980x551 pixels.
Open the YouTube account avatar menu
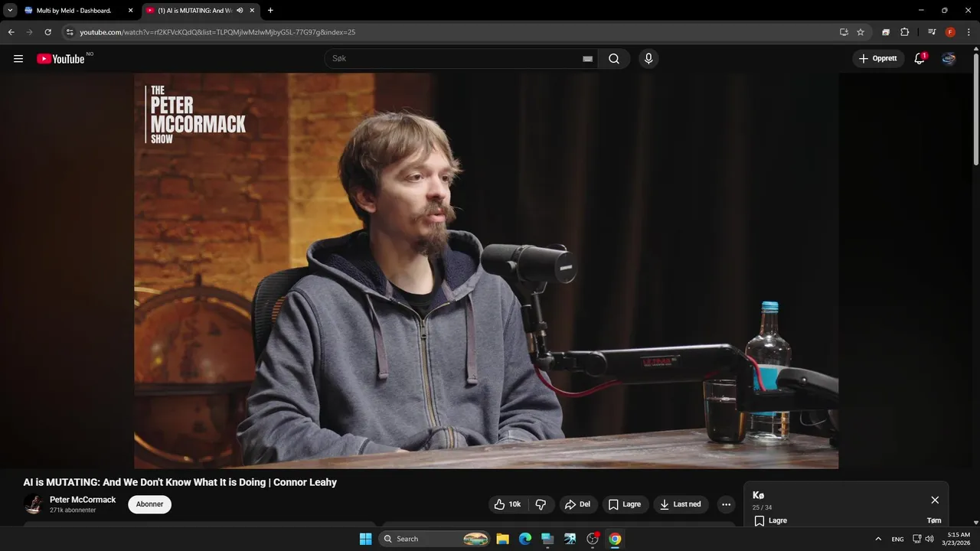click(x=949, y=59)
